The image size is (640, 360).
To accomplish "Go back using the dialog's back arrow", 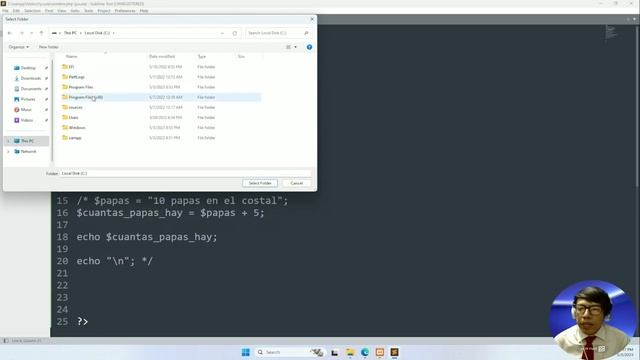I will [10, 33].
